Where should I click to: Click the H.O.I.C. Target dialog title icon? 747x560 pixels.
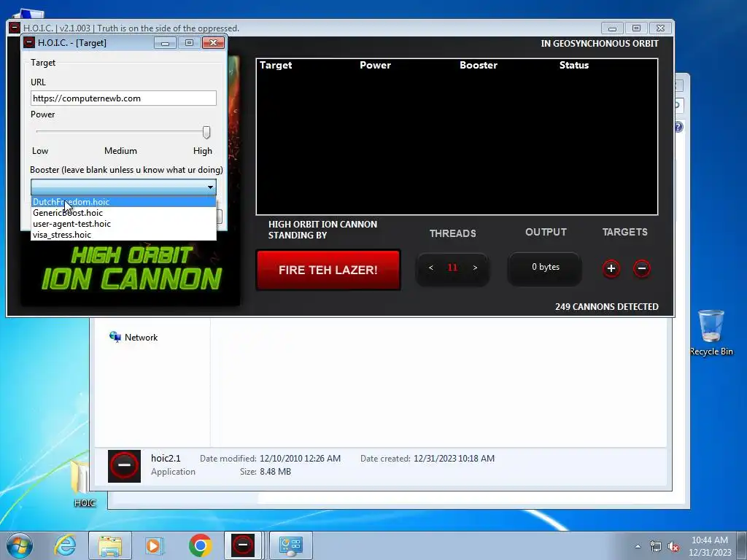(29, 43)
